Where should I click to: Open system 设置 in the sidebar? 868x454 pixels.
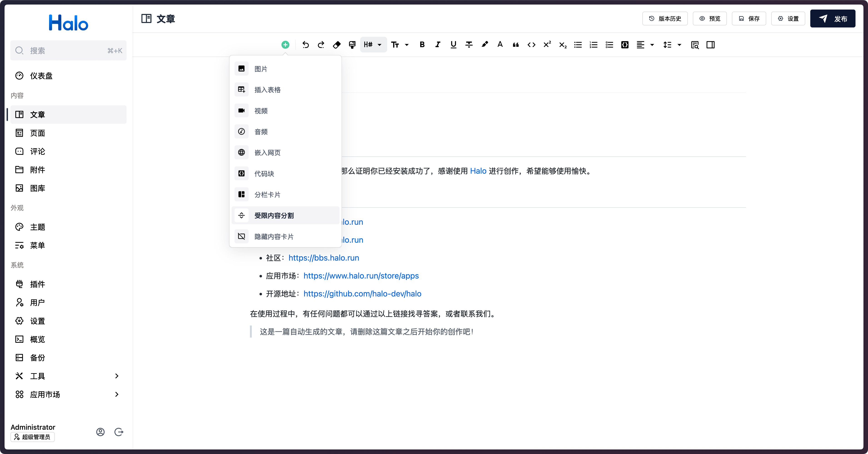(68, 321)
